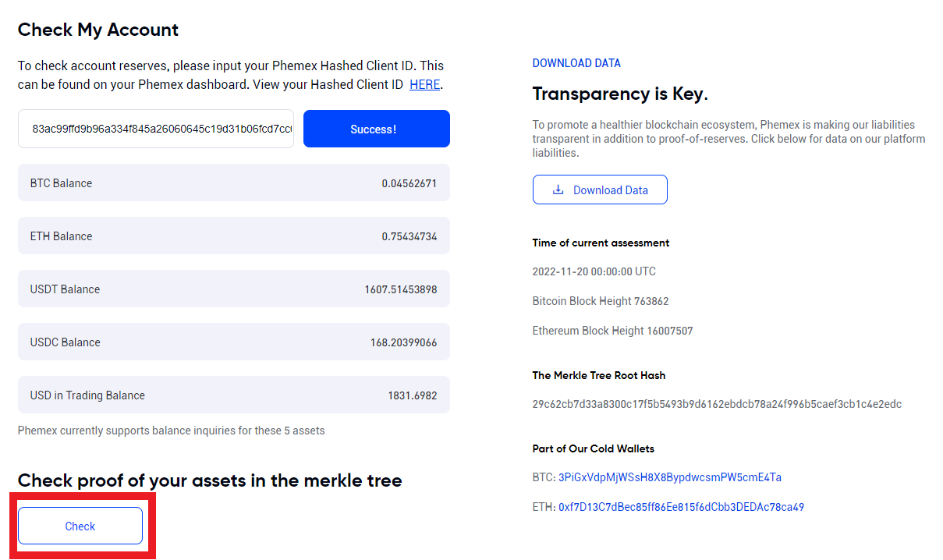Click the Time of current assessment label

pos(601,243)
